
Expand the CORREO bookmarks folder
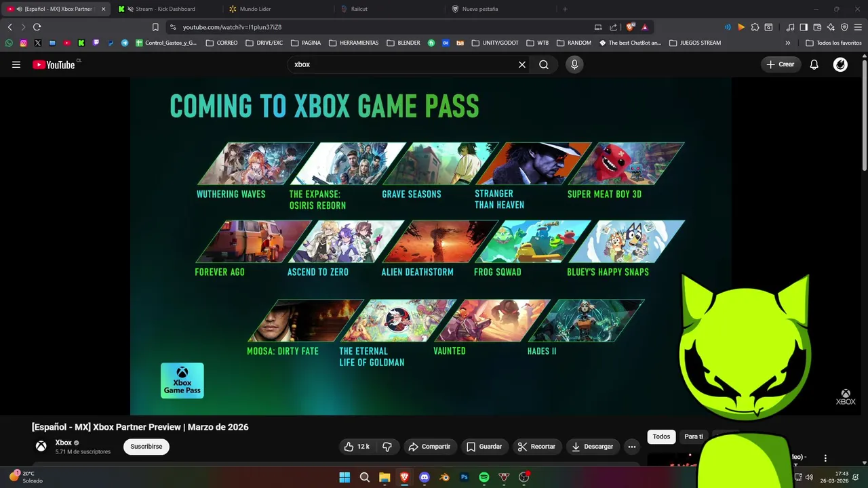tap(222, 43)
